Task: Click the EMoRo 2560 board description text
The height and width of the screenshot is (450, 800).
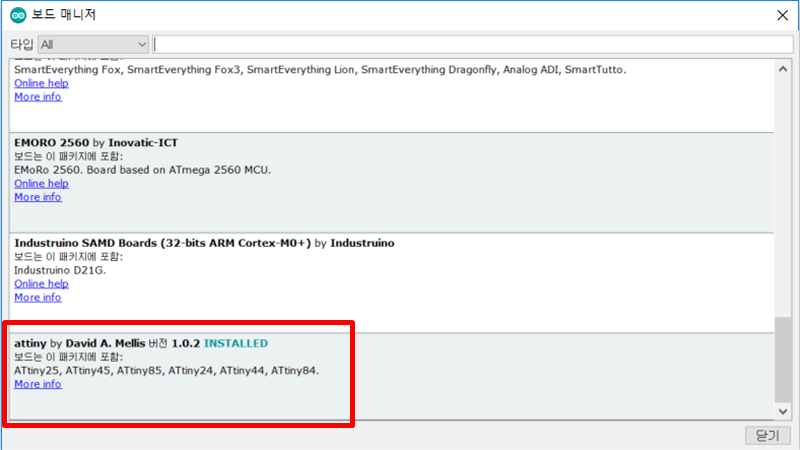Action: (x=142, y=170)
